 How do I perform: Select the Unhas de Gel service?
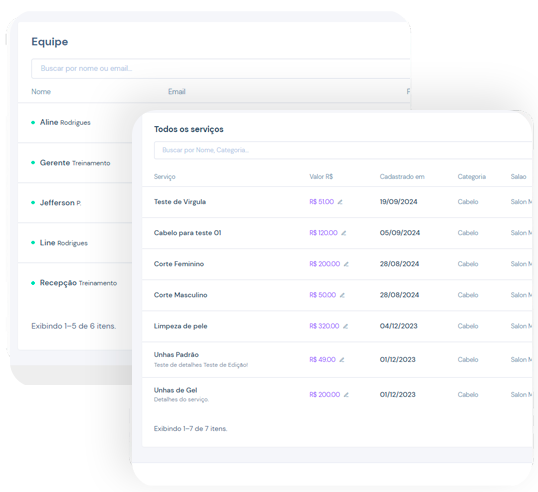click(175, 390)
